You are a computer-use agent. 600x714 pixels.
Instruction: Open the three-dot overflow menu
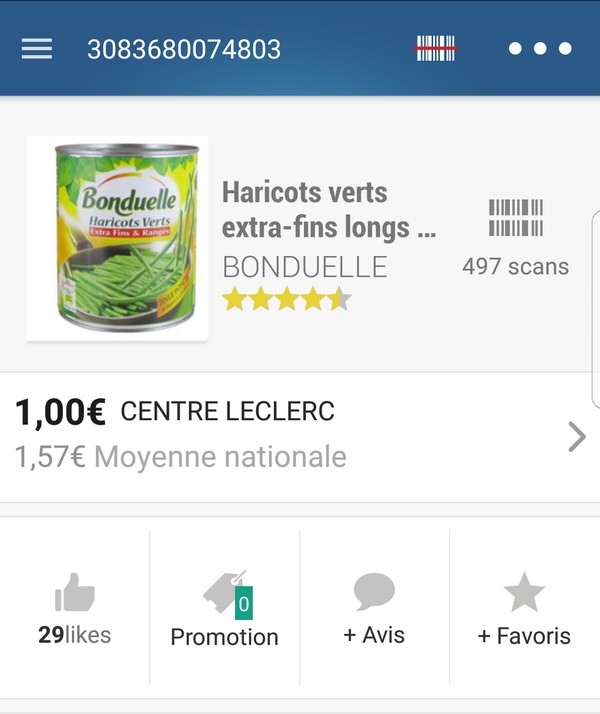point(540,49)
